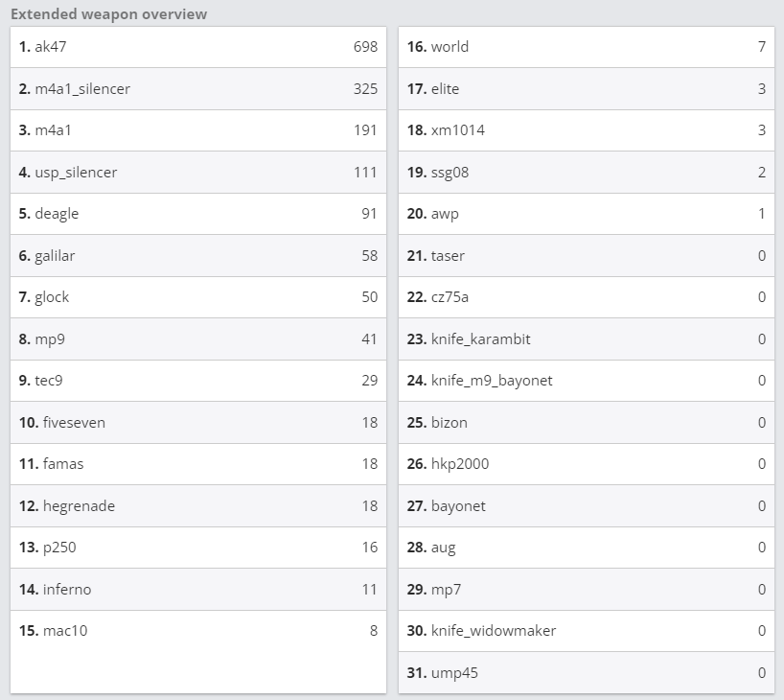Select the ak47 weapon row
The width and height of the screenshot is (784, 700).
click(198, 47)
